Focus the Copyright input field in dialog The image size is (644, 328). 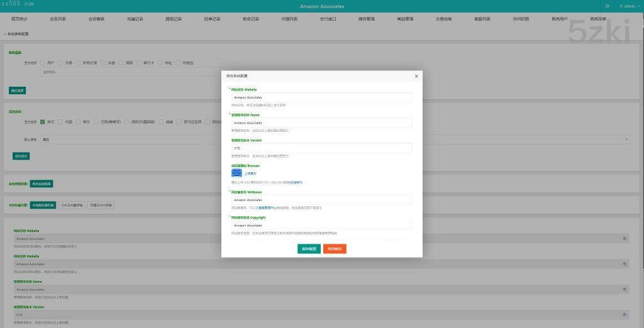point(321,225)
